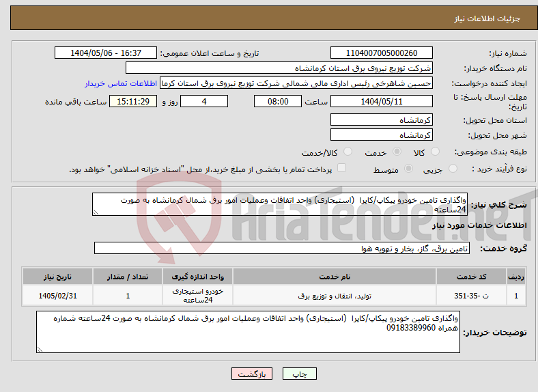Click the شرح کلی نیاز description textarea
The height and width of the screenshot is (392, 538).
[280, 204]
